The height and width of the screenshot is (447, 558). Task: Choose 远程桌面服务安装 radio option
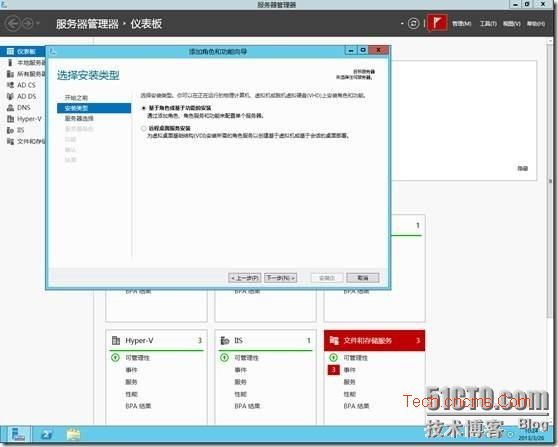(143, 128)
